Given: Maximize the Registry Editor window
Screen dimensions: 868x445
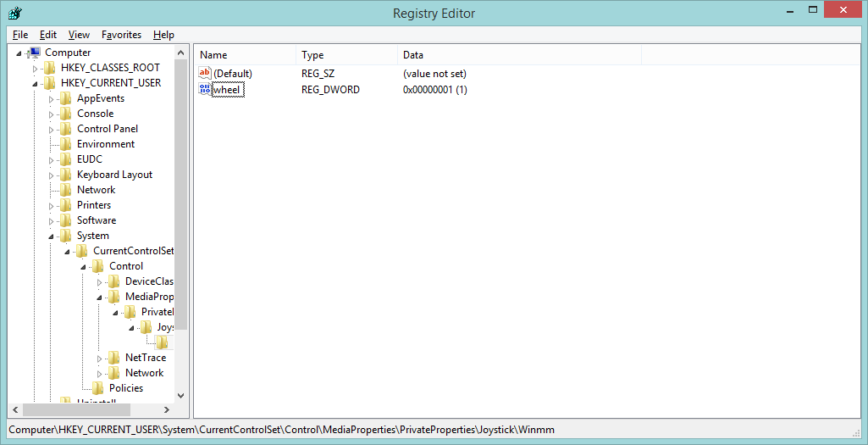Looking at the screenshot, I should coord(813,10).
